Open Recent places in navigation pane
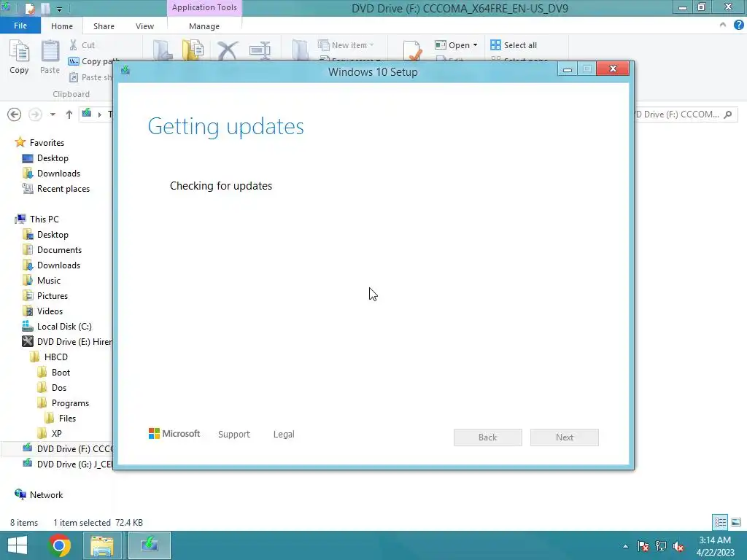The image size is (747, 560). tap(63, 189)
